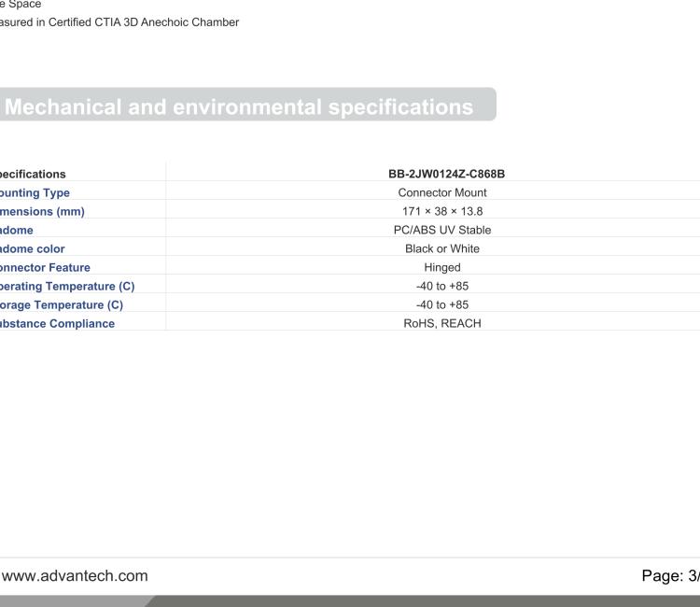Click the Specifications column header cell

(x=34, y=174)
